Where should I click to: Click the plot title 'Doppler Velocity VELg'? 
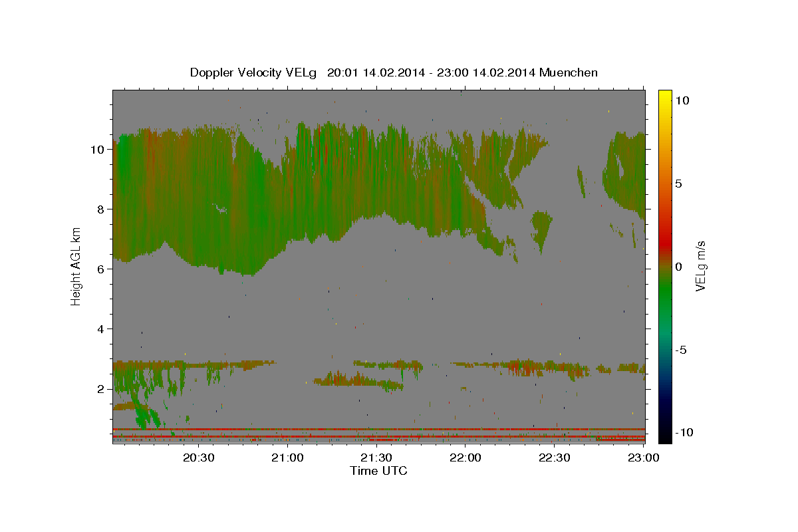coord(255,72)
